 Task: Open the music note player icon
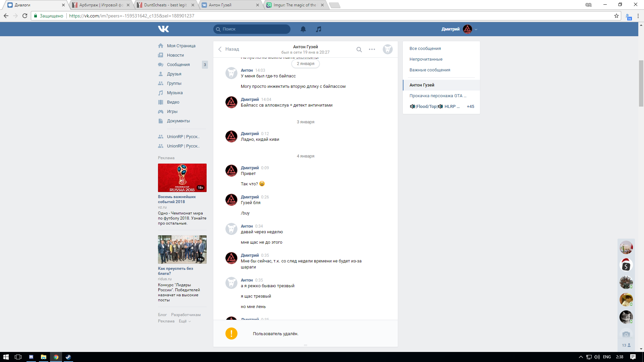click(x=319, y=29)
